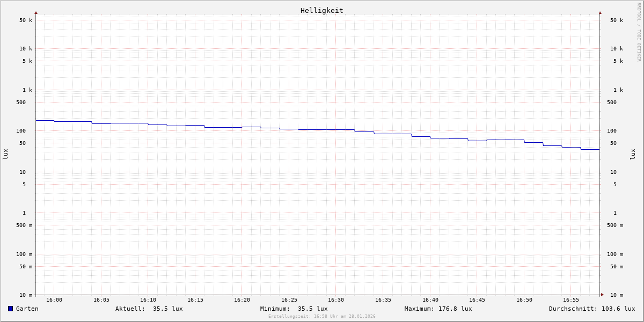Click the red arrow atop the left y-axis

click(36, 12)
